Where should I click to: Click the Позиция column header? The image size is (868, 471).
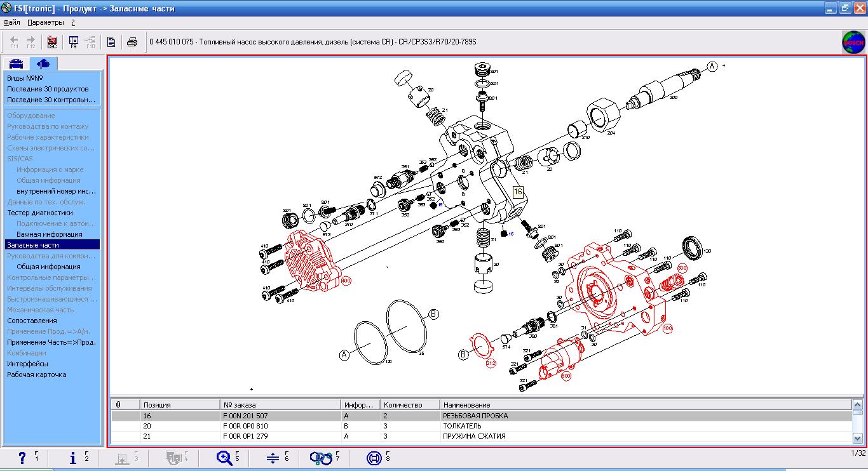[180, 405]
